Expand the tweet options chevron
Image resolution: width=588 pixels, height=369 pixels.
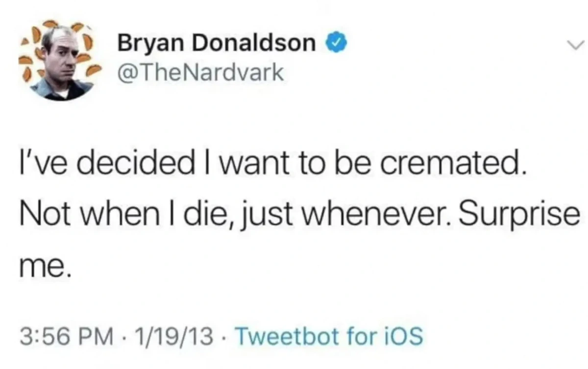[573, 45]
